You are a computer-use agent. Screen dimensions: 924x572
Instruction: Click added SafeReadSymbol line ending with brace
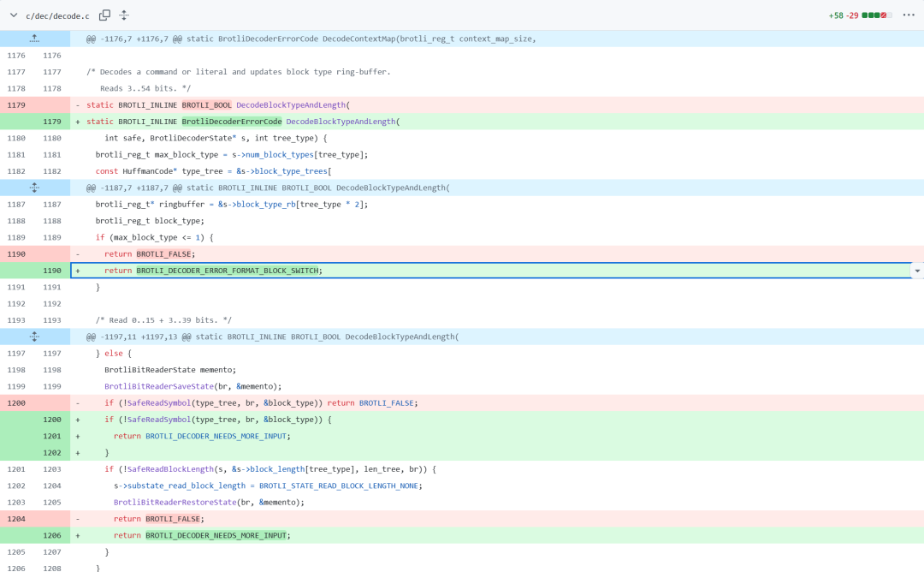218,420
